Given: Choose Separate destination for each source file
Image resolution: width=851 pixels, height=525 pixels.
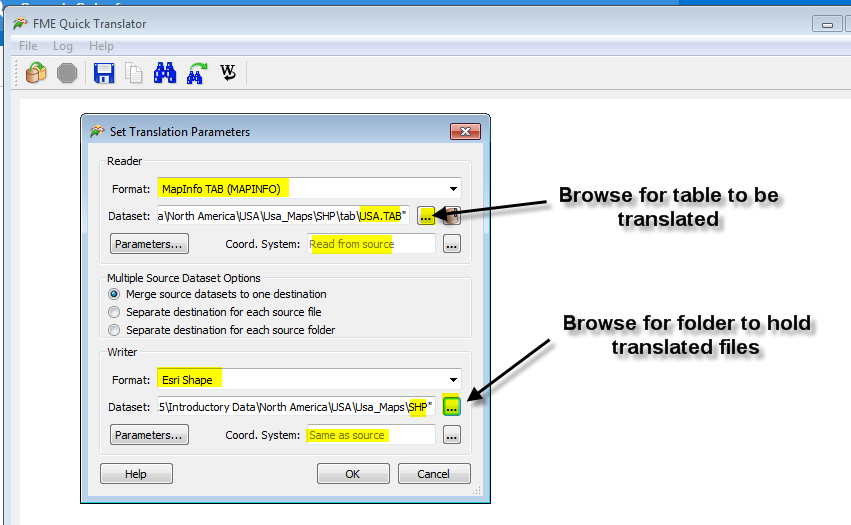Looking at the screenshot, I should (115, 312).
